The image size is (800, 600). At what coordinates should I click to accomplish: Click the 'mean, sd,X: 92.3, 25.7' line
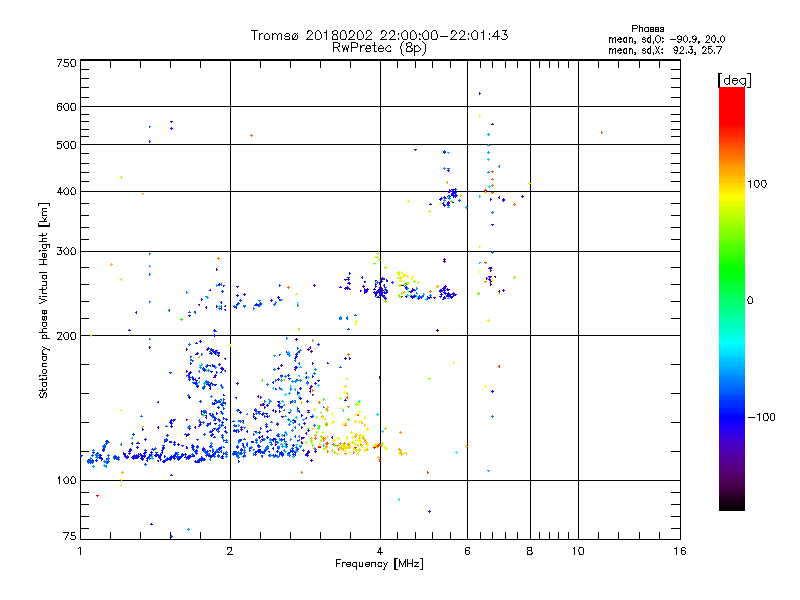[x=665, y=51]
